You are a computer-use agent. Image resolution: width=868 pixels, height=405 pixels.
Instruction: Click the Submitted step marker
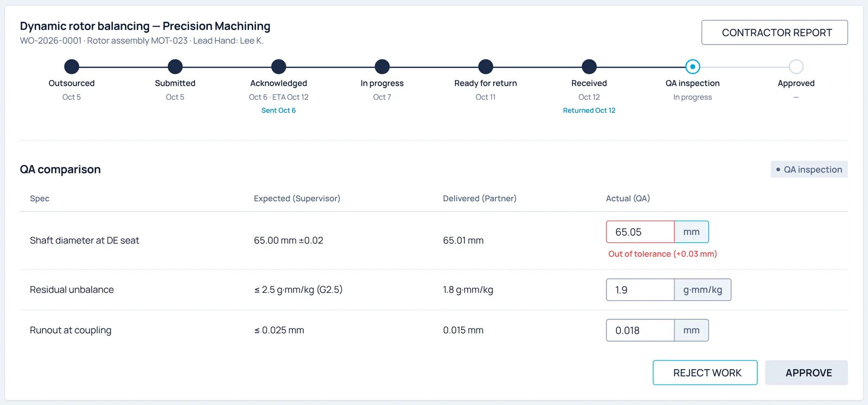click(x=175, y=67)
